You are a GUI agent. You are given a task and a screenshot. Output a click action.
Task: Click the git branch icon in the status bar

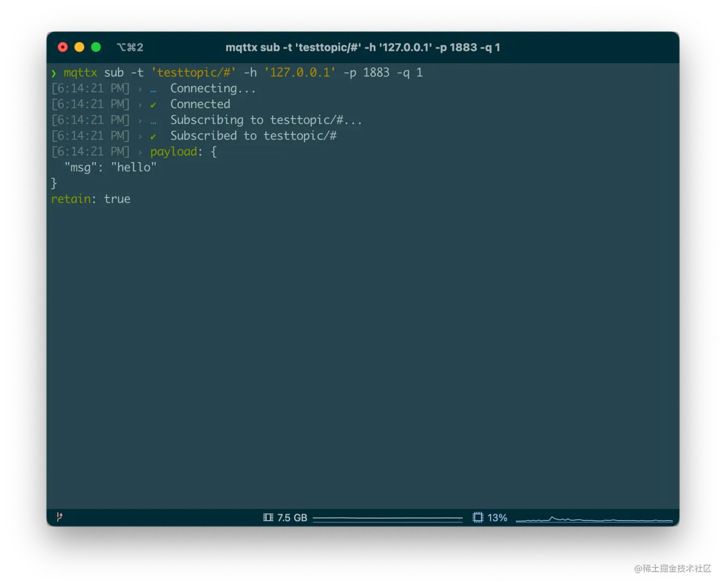(x=59, y=517)
